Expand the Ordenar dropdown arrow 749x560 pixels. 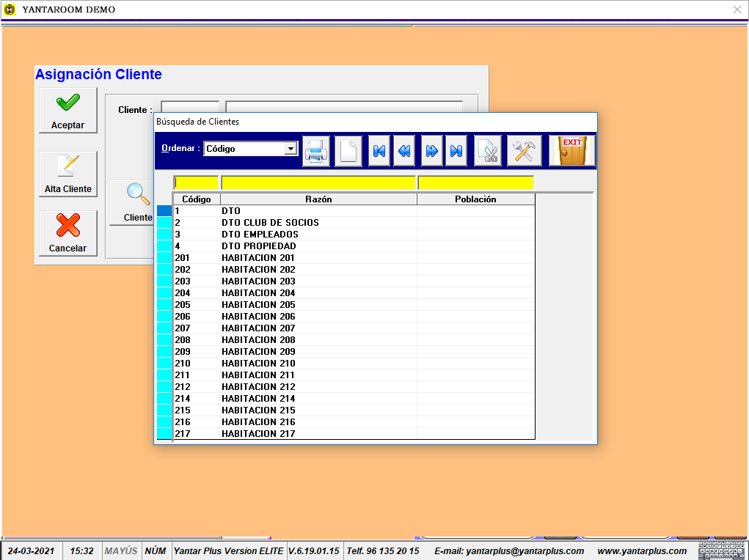coord(291,149)
